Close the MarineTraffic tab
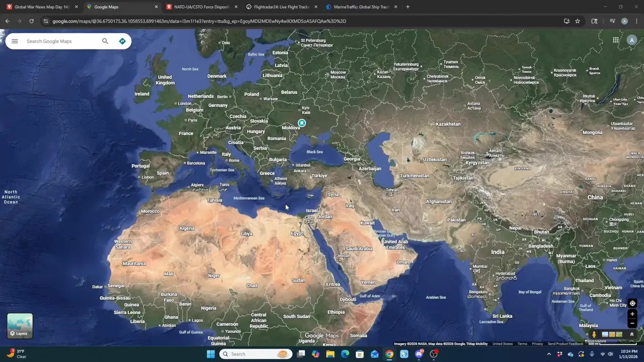The height and width of the screenshot is (362, 644). [x=395, y=7]
